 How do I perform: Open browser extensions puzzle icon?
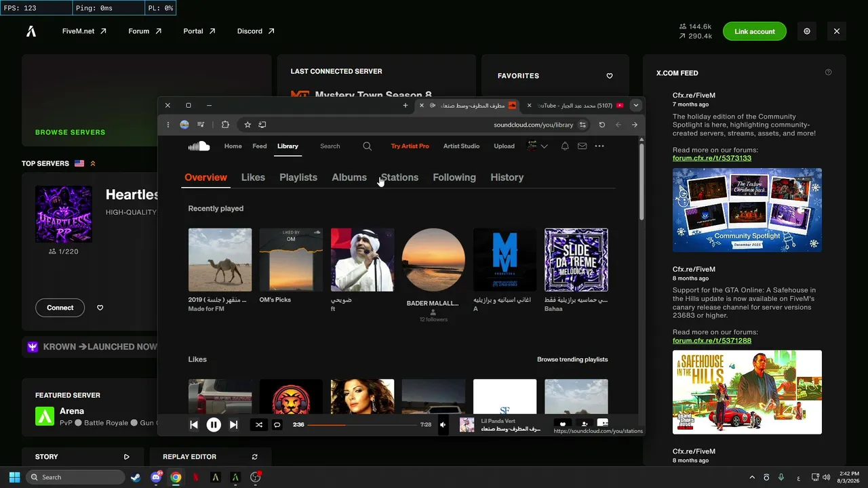tap(225, 125)
